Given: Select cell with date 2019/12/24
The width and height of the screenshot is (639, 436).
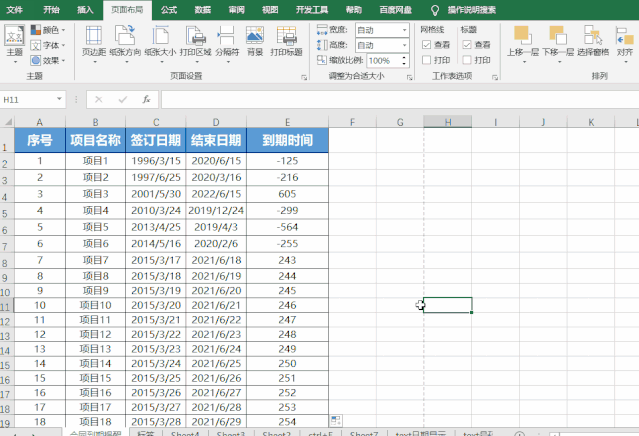Looking at the screenshot, I should [x=216, y=211].
